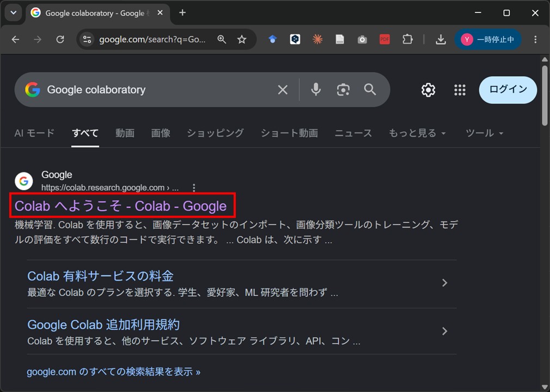View site information icon in address bar
Image resolution: width=550 pixels, height=392 pixels.
(87, 39)
